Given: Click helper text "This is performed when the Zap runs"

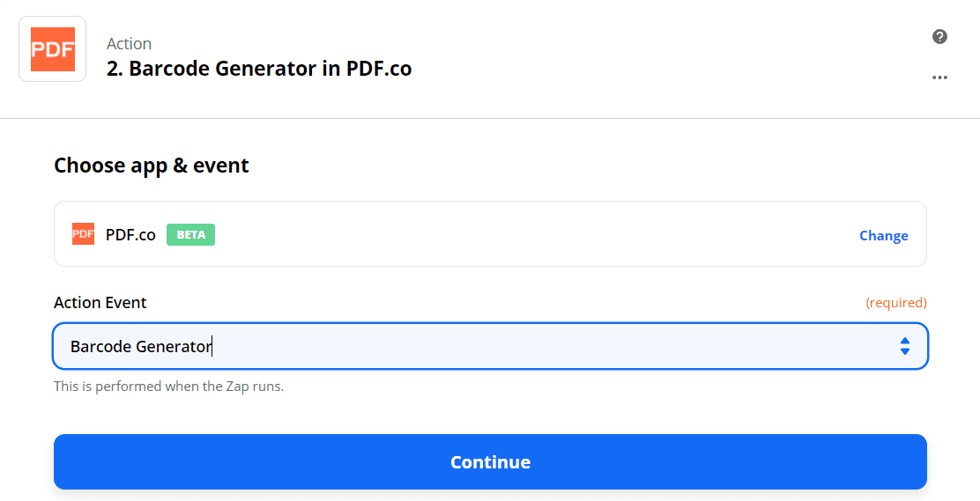Looking at the screenshot, I should coord(168,386).
